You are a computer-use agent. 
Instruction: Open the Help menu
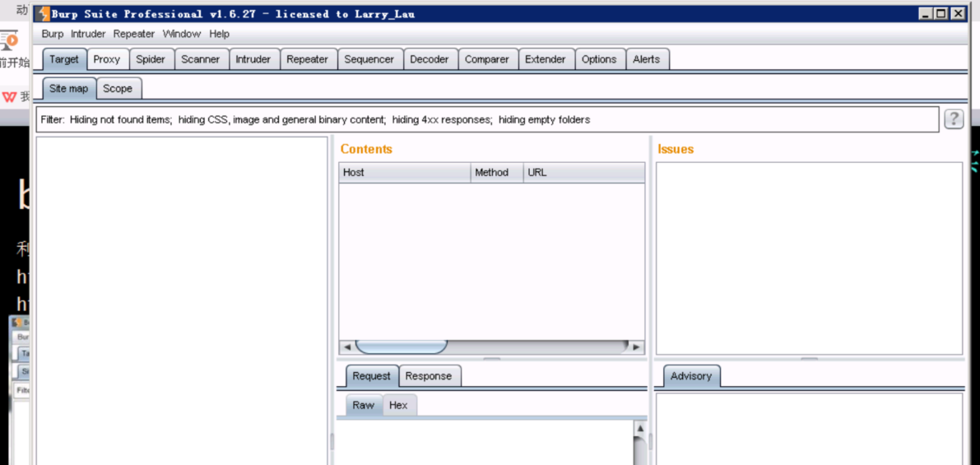click(x=220, y=34)
